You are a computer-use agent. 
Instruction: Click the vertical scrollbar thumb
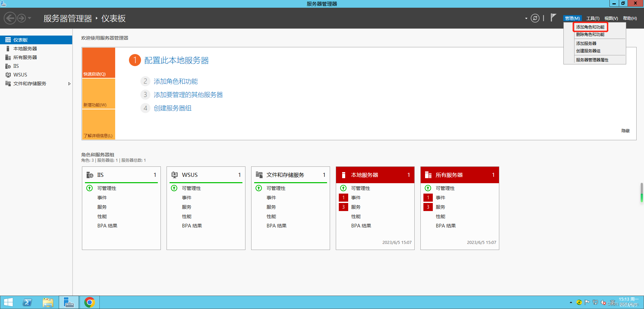pos(642,193)
